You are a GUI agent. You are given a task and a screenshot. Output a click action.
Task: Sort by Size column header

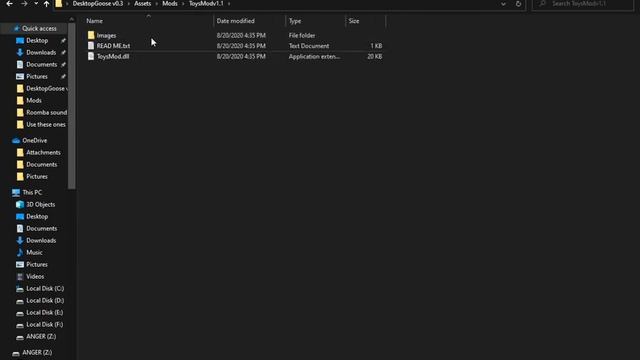(x=354, y=21)
